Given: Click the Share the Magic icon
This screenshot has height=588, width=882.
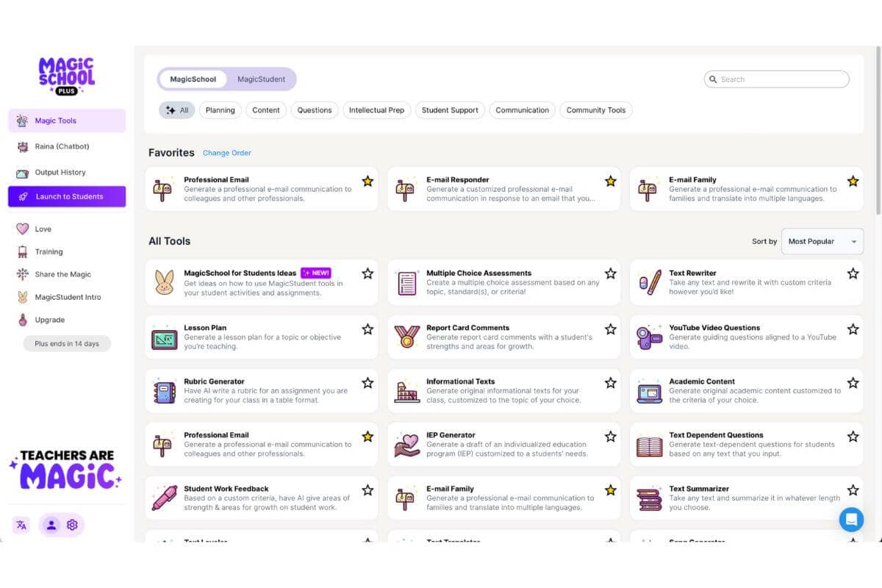Looking at the screenshot, I should (x=22, y=274).
